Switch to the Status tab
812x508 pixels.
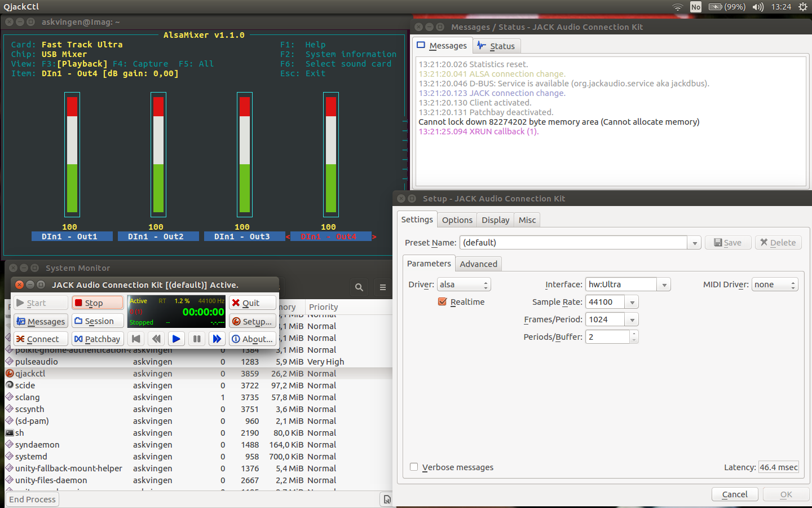click(x=496, y=46)
